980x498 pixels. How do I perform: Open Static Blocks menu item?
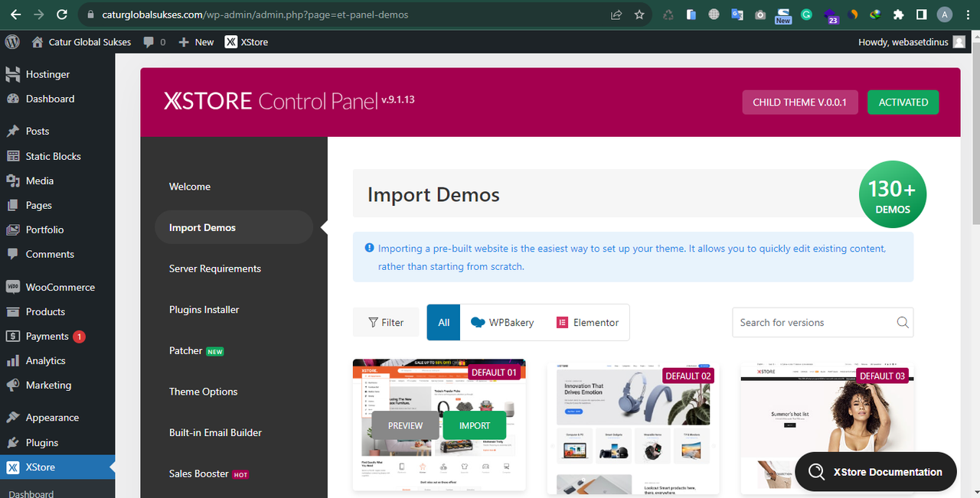point(53,156)
